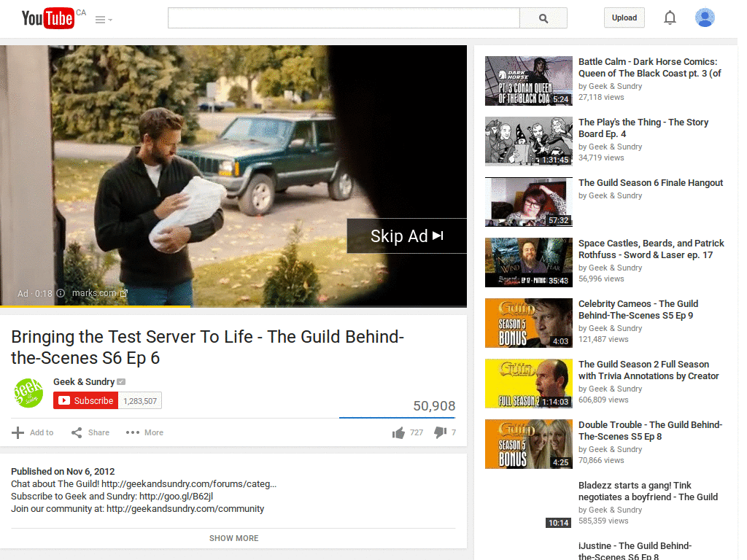Click the 50,908 view count
Viewport: 747px width, 560px height.
434,405
